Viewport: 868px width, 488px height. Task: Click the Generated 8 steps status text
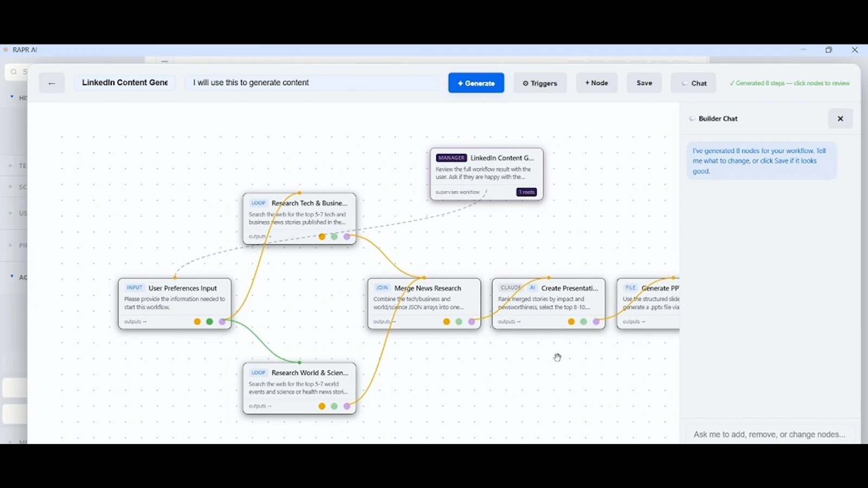coord(790,83)
